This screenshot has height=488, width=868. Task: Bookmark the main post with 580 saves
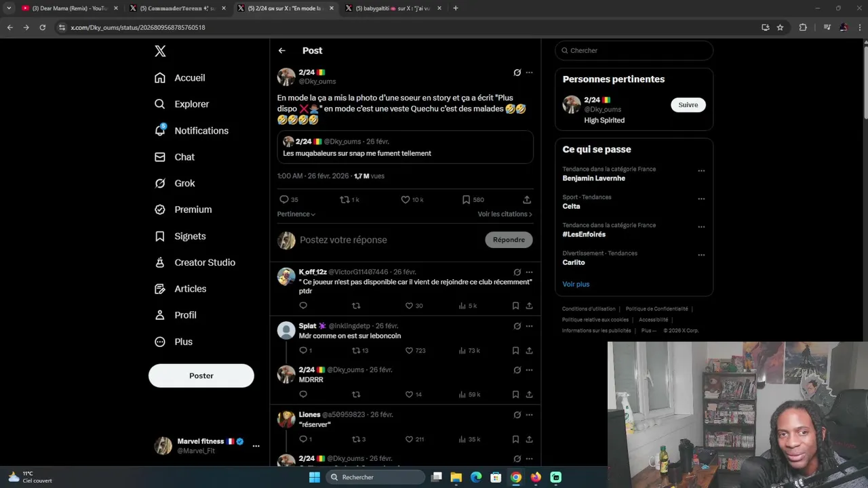coord(466,200)
